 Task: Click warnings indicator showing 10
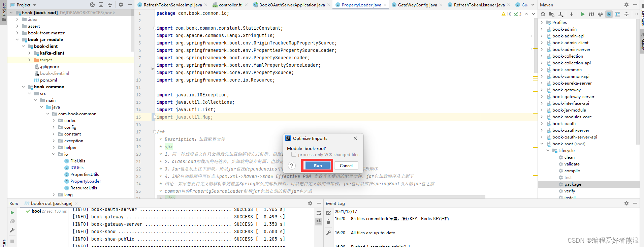click(506, 14)
